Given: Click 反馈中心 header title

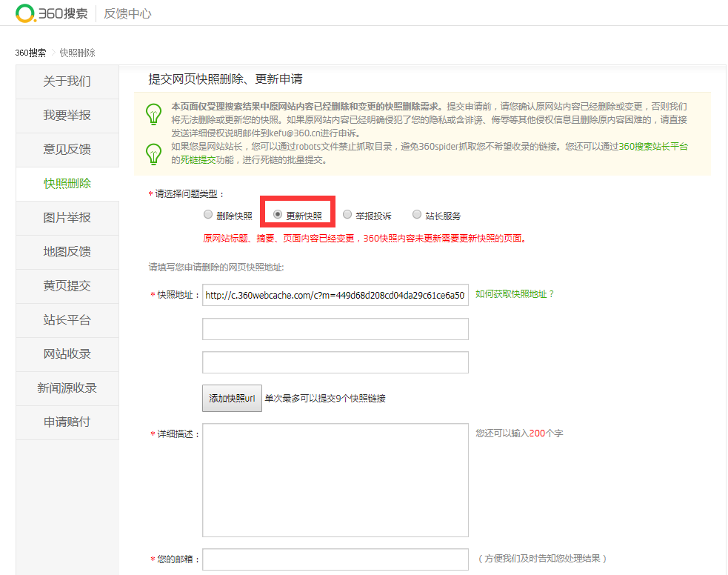Looking at the screenshot, I should [127, 14].
